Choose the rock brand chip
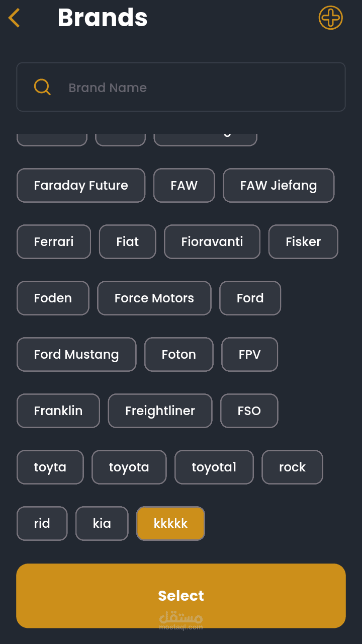This screenshot has height=644, width=362. tap(292, 467)
